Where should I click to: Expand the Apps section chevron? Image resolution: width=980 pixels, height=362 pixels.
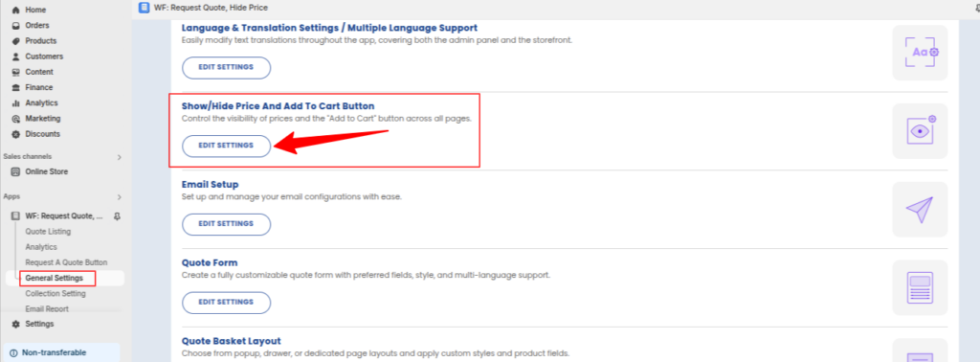pos(120,197)
